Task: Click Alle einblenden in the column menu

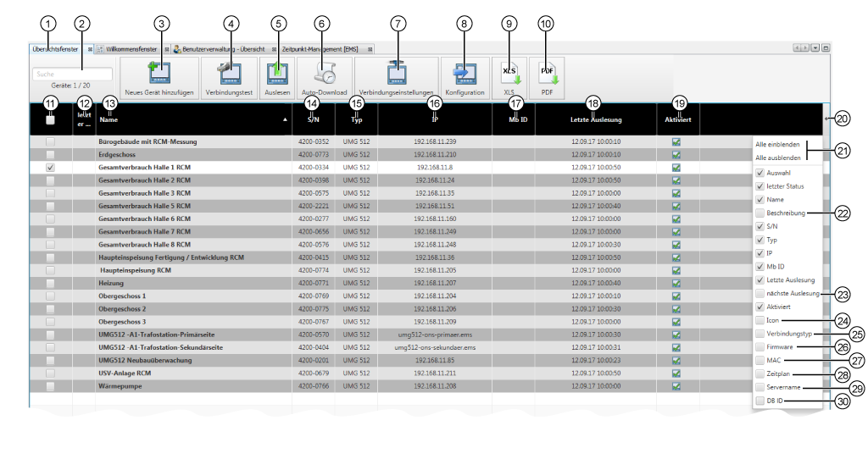Action: click(777, 145)
